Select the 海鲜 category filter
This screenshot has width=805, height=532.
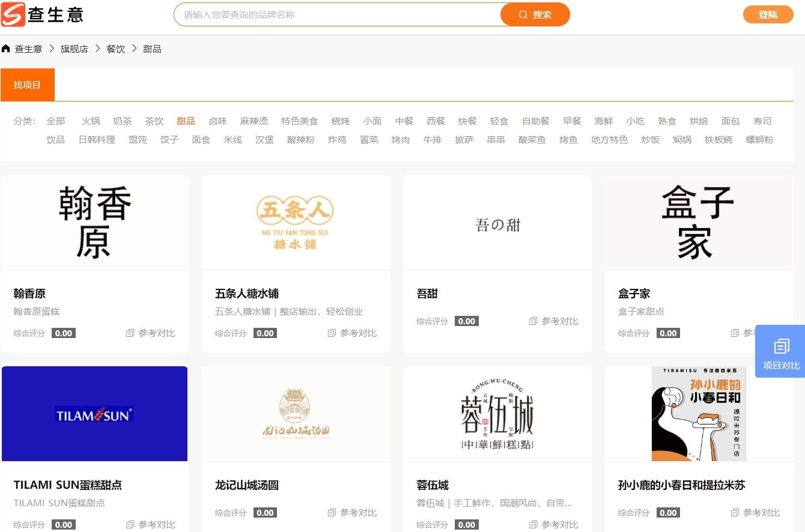[x=604, y=121]
